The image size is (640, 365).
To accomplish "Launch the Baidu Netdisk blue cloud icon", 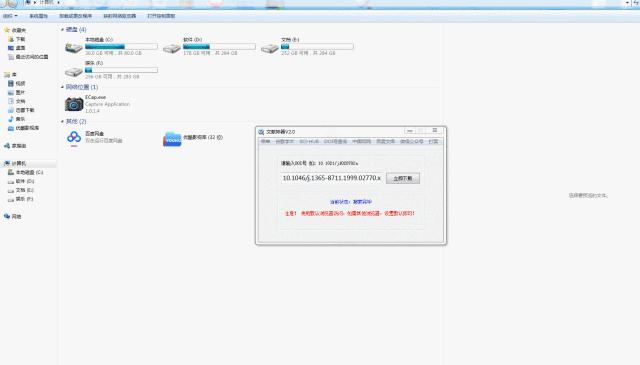I will 74,138.
